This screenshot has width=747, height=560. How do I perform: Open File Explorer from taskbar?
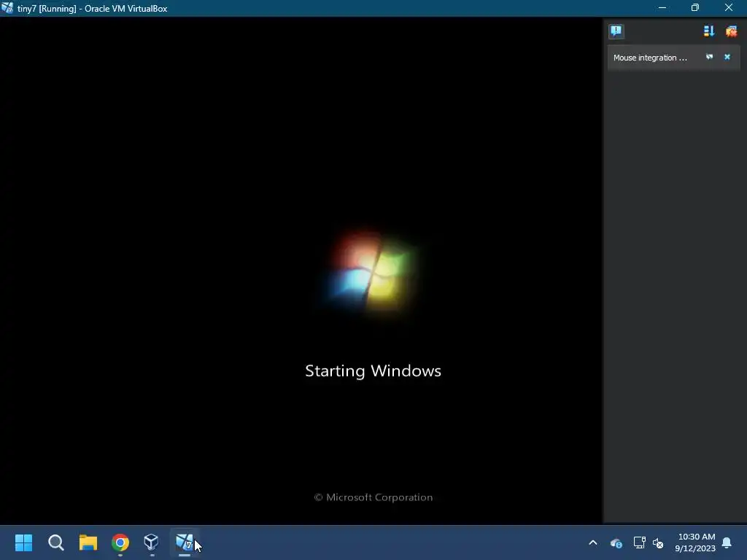click(x=88, y=542)
